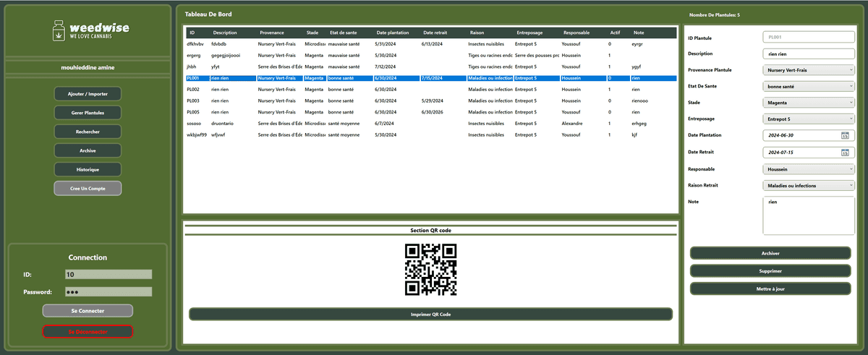Screen dimensions: 868x355
Task: Click the QR code image
Action: coord(430,270)
